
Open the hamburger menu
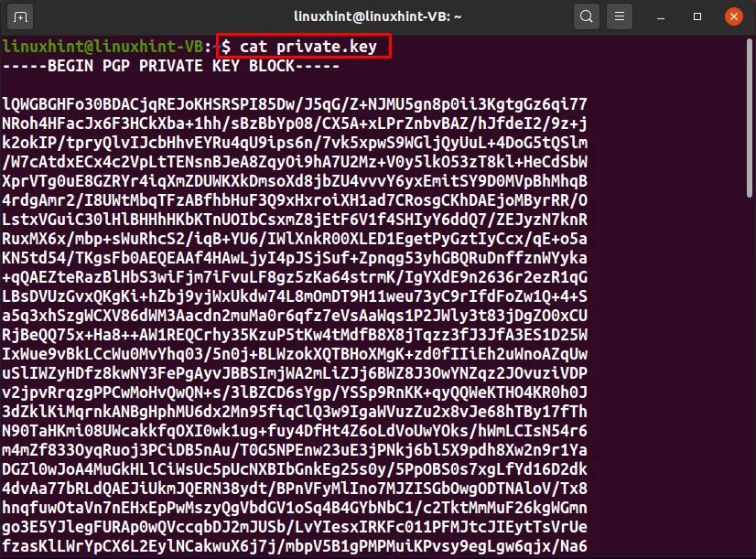pyautogui.click(x=620, y=16)
